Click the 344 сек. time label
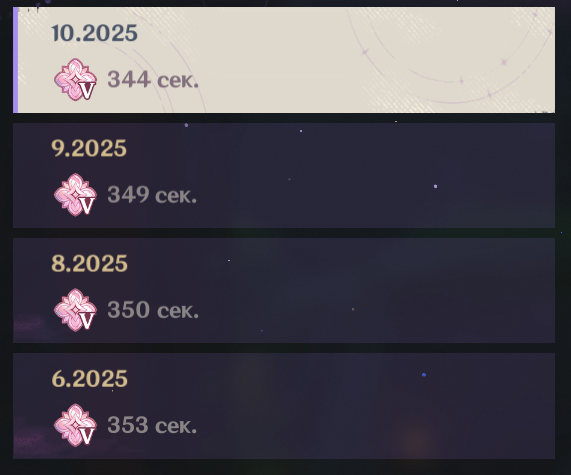 click(153, 79)
